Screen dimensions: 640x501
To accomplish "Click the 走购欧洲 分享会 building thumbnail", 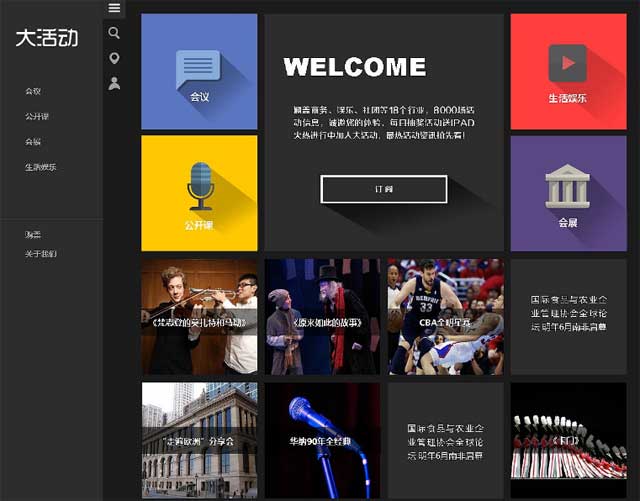I will (x=199, y=440).
